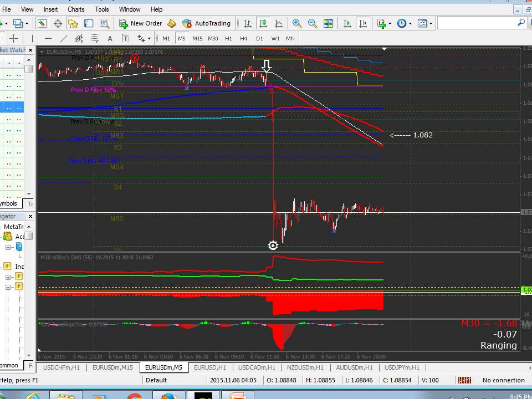Open the View menu
532x399 pixels.
click(x=27, y=9)
